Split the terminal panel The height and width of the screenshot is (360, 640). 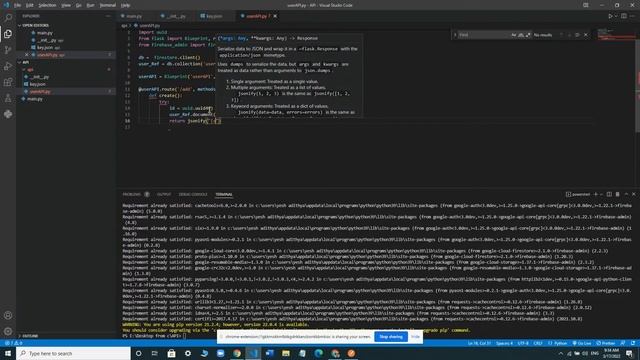pyautogui.click(x=609, y=194)
